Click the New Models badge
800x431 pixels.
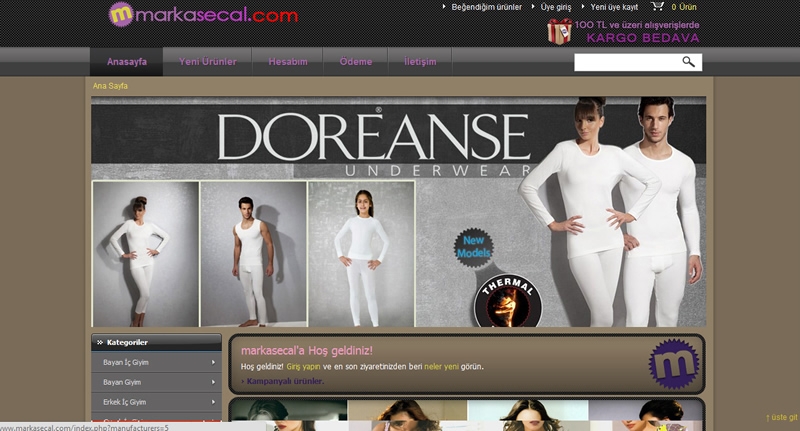pyautogui.click(x=473, y=247)
